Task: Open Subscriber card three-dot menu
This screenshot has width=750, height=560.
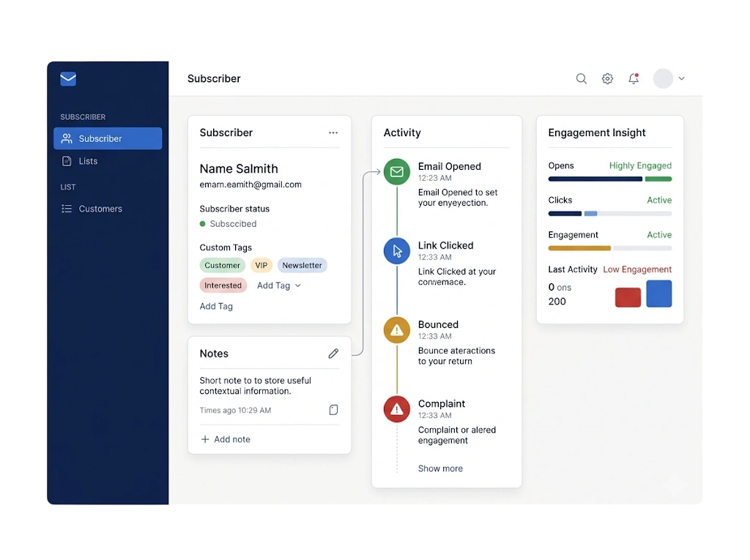Action: click(x=333, y=132)
